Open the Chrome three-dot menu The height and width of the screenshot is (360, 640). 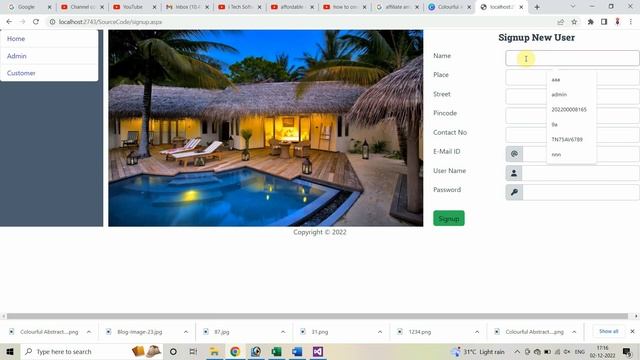click(x=631, y=22)
